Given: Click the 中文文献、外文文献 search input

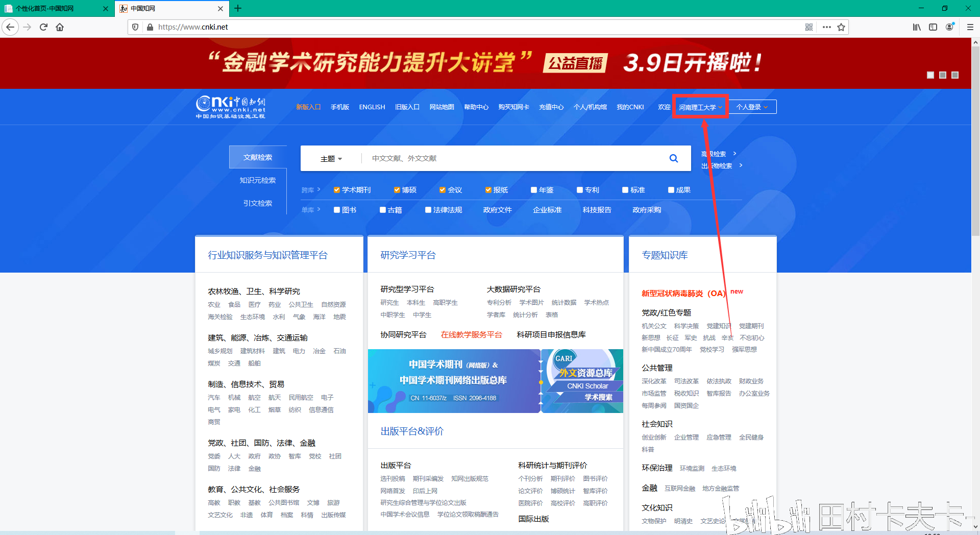Looking at the screenshot, I should (513, 158).
